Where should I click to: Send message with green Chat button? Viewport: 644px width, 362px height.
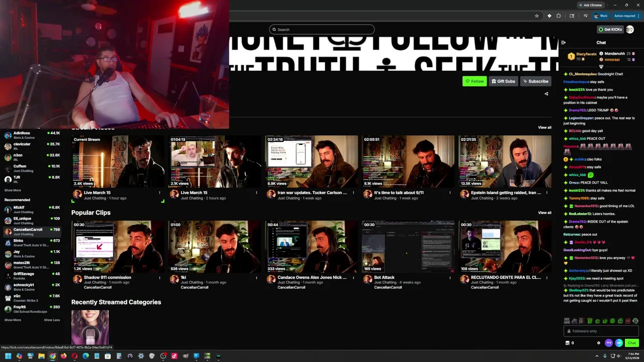(632, 343)
